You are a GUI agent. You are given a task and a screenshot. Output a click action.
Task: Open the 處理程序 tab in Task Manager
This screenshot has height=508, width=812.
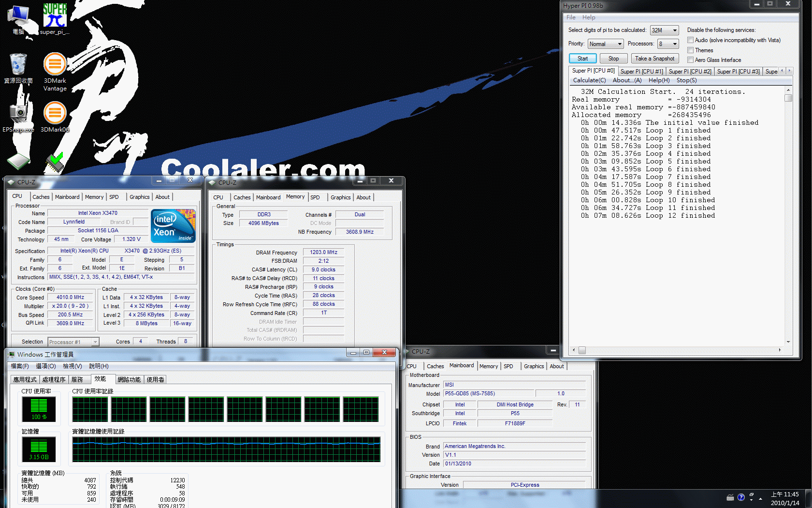click(54, 380)
